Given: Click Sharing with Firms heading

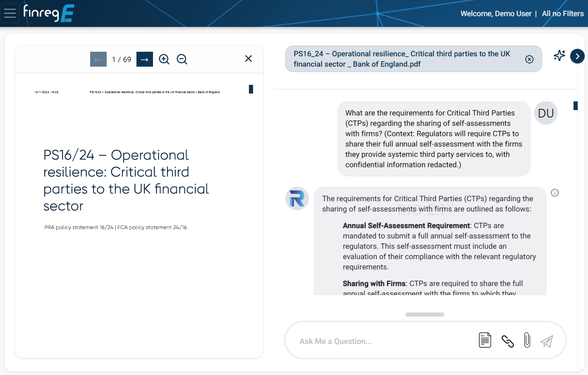Looking at the screenshot, I should point(374,284).
